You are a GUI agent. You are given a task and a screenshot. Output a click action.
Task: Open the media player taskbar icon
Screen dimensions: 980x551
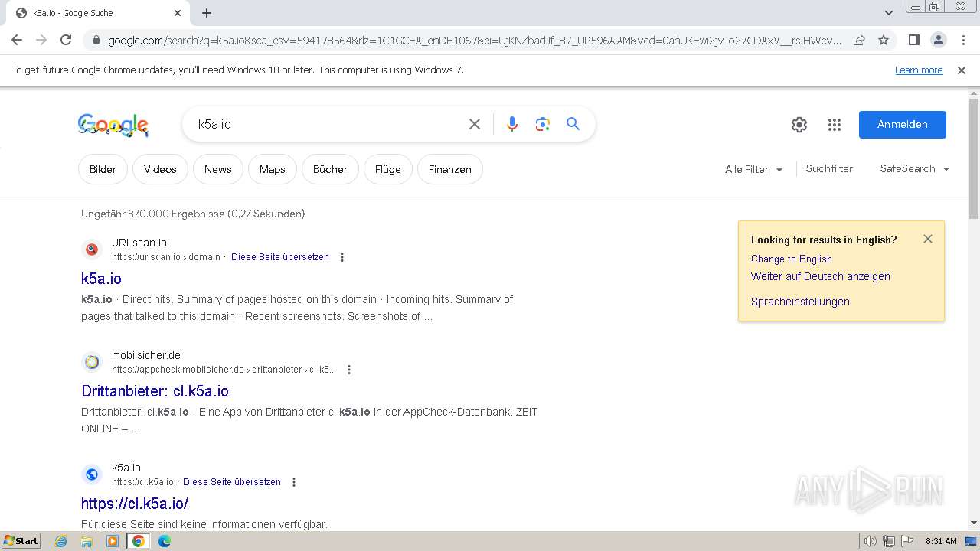coord(113,541)
